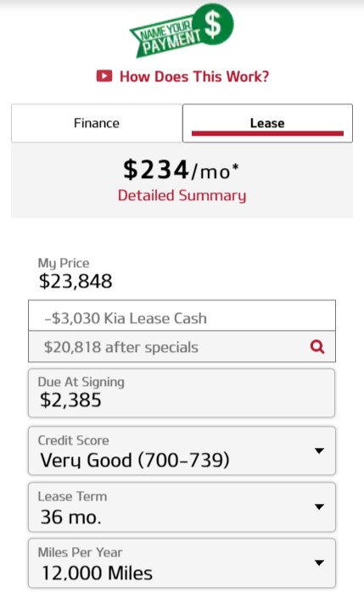Click the Credit Score dropdown arrow
Viewport: 364px width, 604px height.
pyautogui.click(x=319, y=450)
